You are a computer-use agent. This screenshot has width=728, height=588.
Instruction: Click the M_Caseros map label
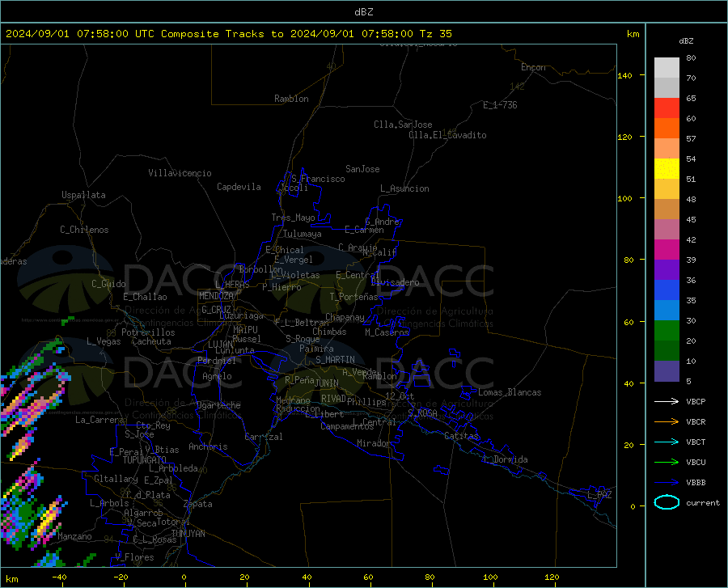point(387,332)
